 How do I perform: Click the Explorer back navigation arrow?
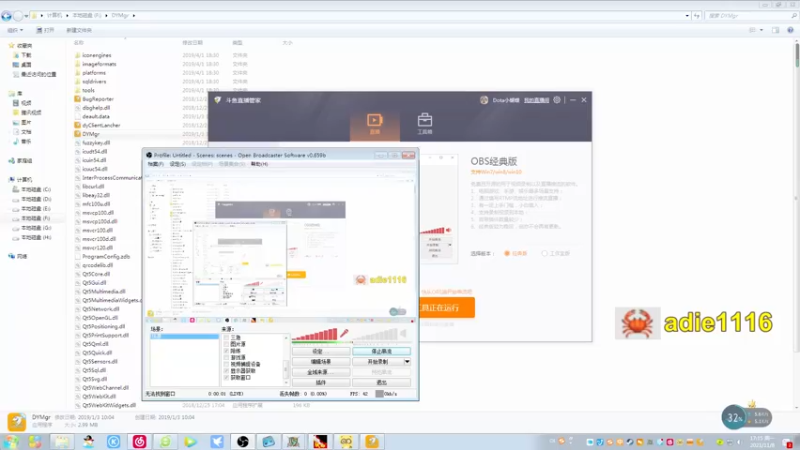point(7,16)
